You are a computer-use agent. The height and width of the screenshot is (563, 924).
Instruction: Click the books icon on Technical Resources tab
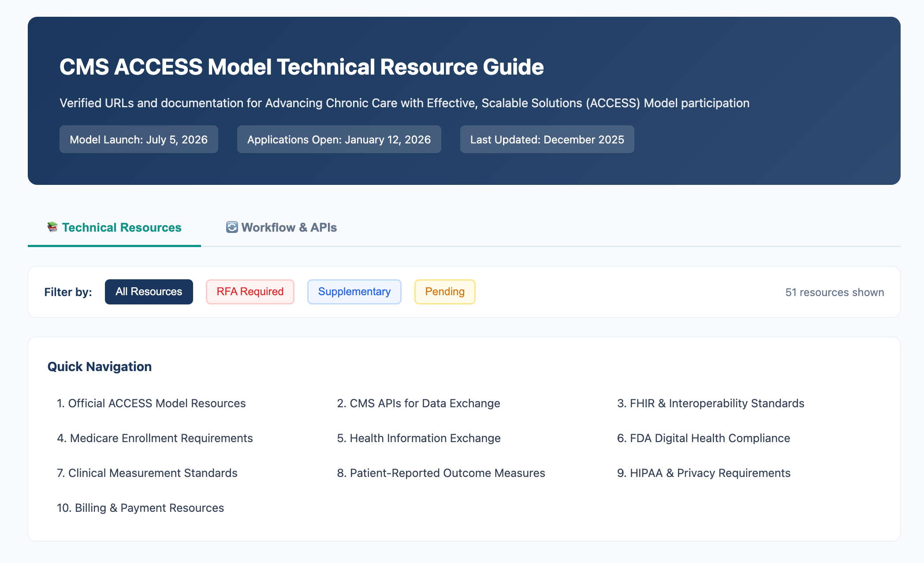pos(52,227)
